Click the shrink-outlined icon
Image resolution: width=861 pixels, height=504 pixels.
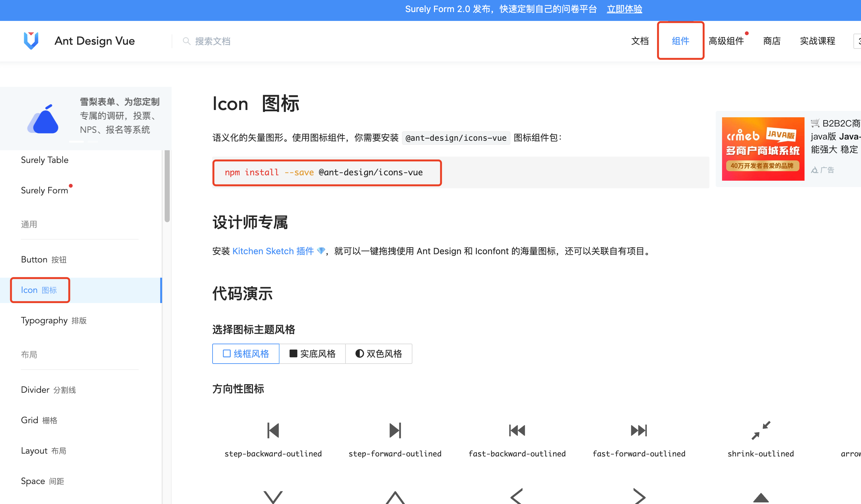click(761, 430)
